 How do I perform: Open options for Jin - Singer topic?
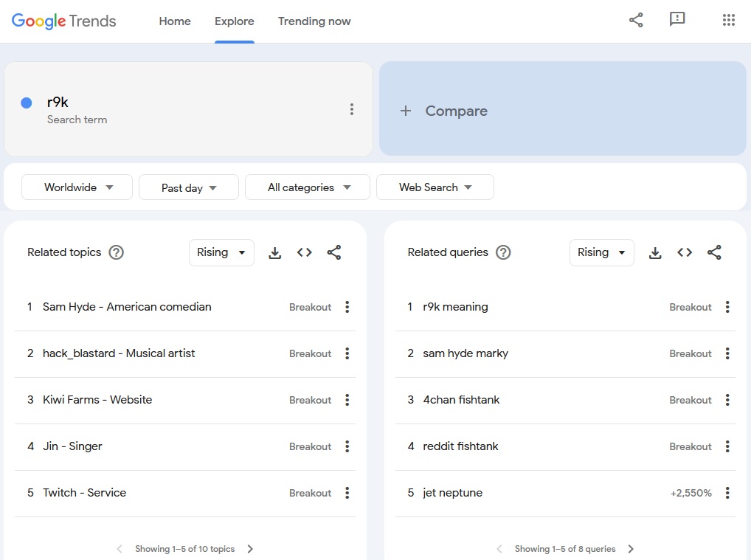point(347,446)
